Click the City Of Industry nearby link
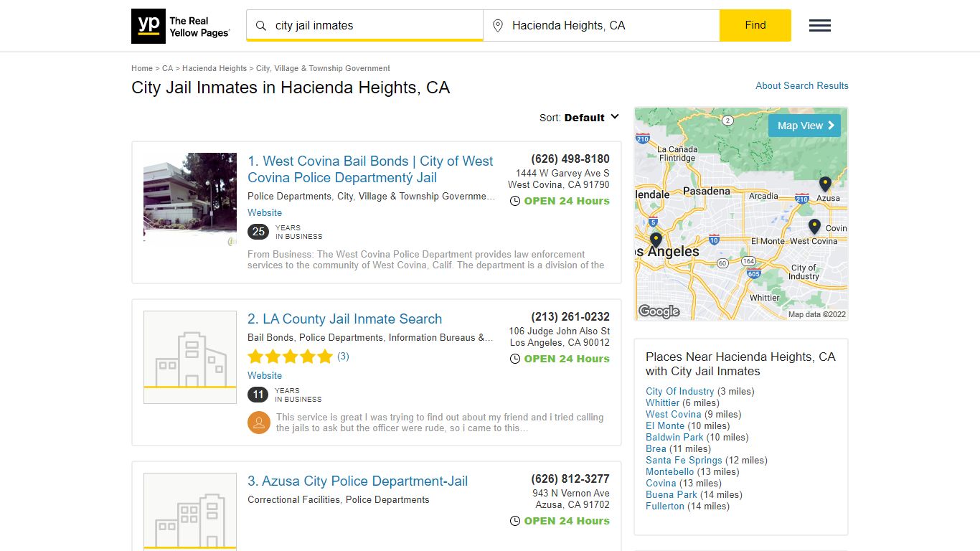 tap(680, 391)
